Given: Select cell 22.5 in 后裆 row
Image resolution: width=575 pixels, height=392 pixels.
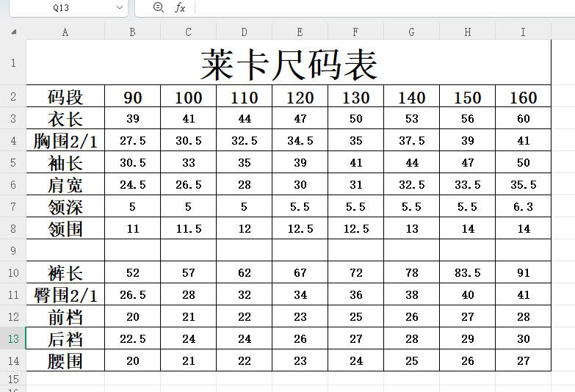Looking at the screenshot, I should 133,338.
